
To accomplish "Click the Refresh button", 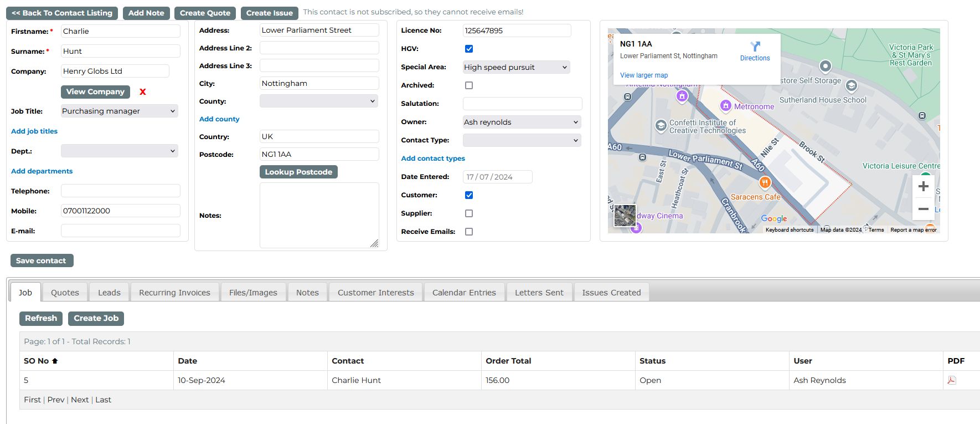I will click(x=41, y=318).
